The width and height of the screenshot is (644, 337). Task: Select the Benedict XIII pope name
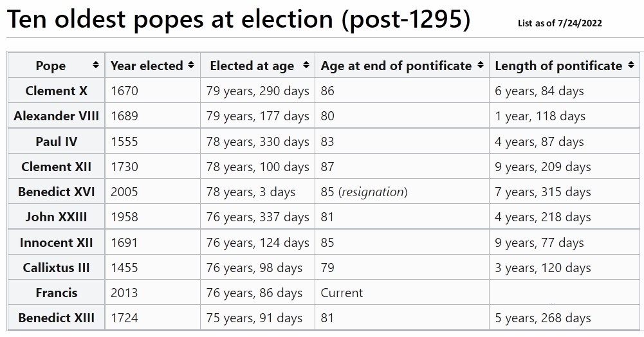click(56, 318)
